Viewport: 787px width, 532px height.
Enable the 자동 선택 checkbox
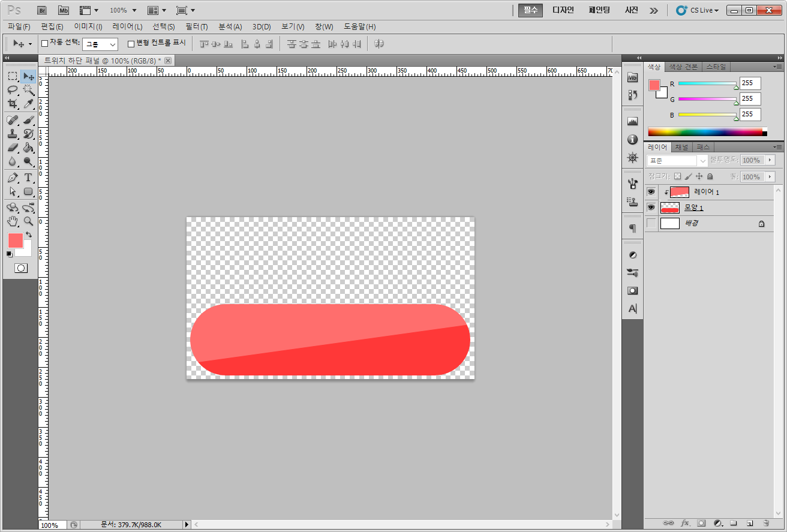[x=44, y=43]
